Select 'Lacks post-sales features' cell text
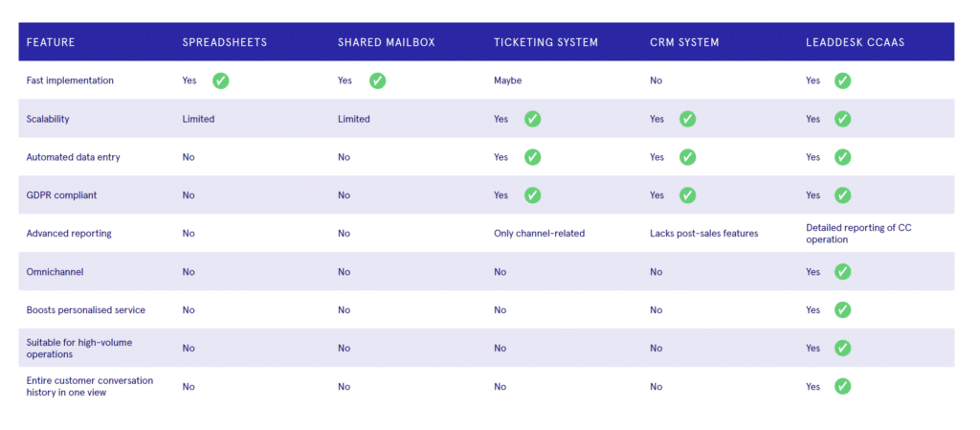 click(703, 234)
